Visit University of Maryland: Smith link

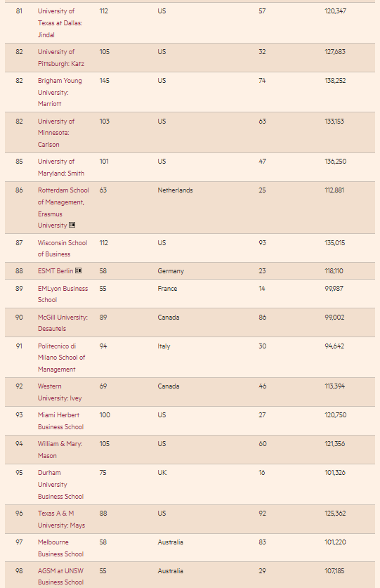[x=61, y=167]
